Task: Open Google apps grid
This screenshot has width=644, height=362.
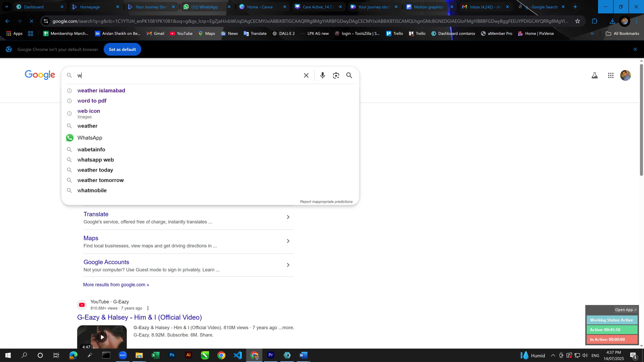Action: [x=610, y=75]
